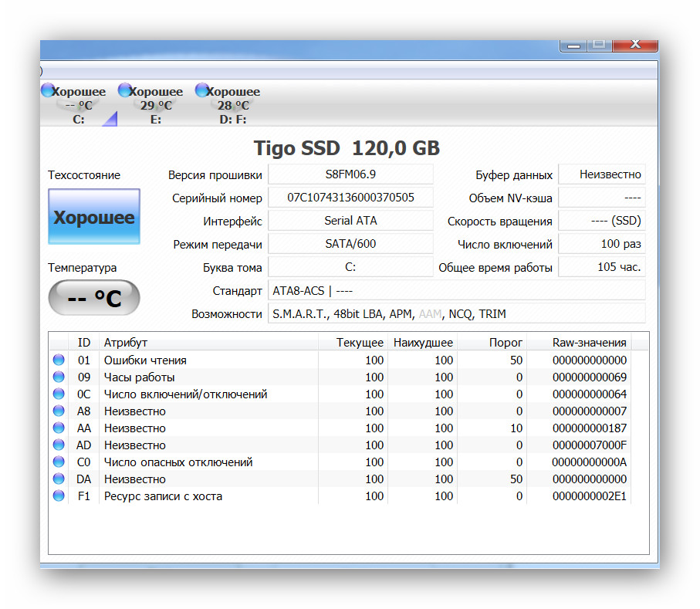
Task: Click the blue status dot for attribute 09
Action: 59,377
